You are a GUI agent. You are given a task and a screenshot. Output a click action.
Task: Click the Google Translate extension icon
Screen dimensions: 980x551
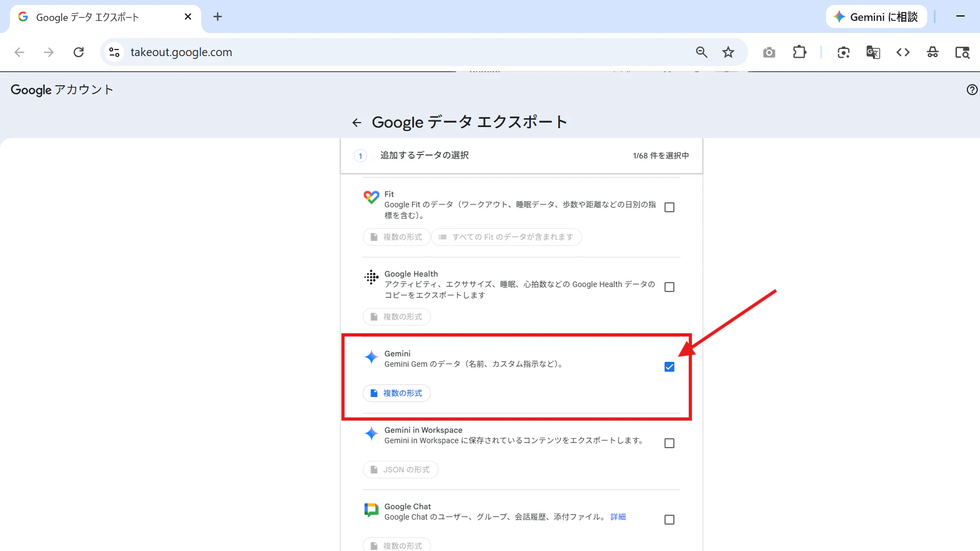click(x=873, y=52)
